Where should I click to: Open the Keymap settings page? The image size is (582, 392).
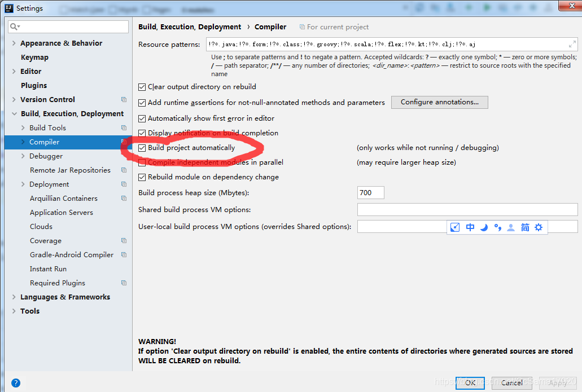pos(34,57)
